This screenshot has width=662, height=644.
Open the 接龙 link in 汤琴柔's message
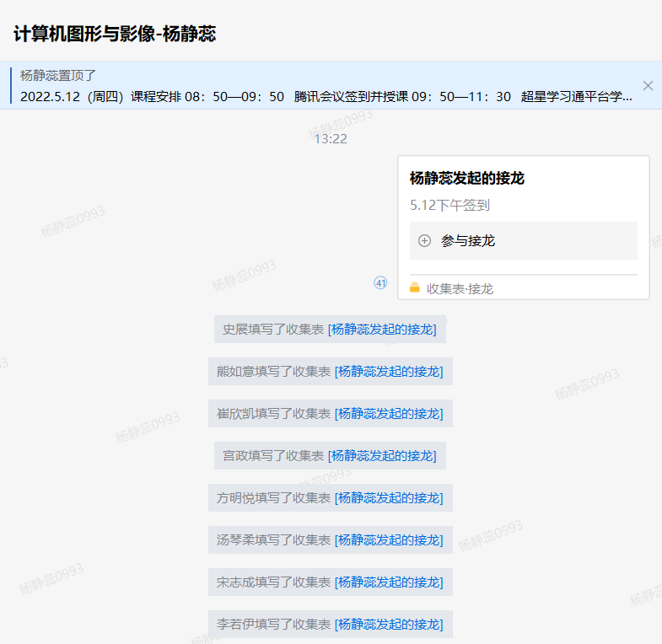[x=389, y=540]
